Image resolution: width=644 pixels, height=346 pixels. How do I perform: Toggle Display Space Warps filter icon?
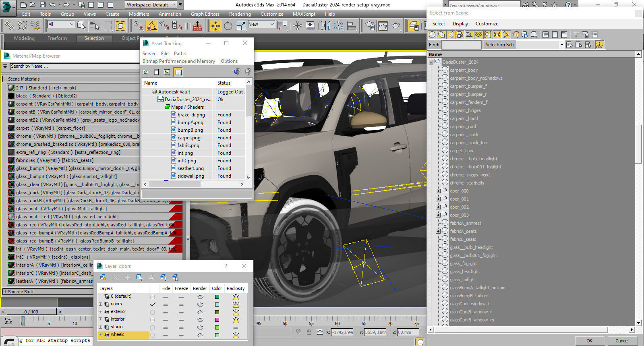point(478,35)
